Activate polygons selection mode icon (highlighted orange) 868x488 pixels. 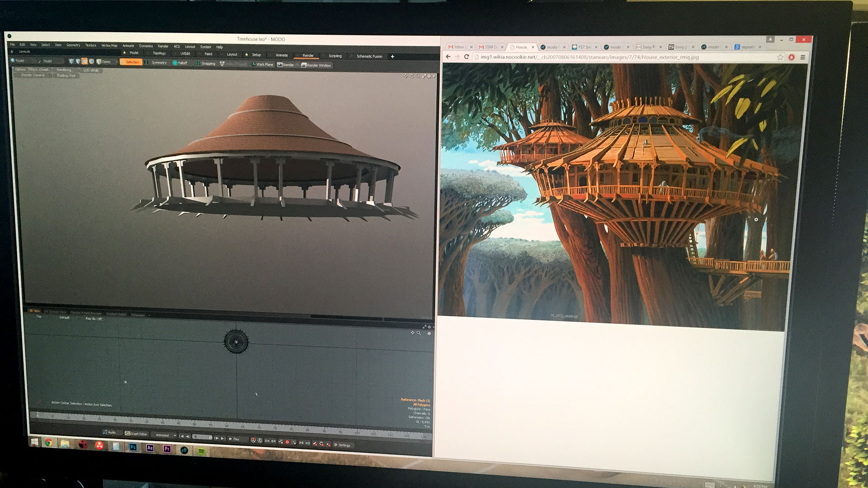85,61
